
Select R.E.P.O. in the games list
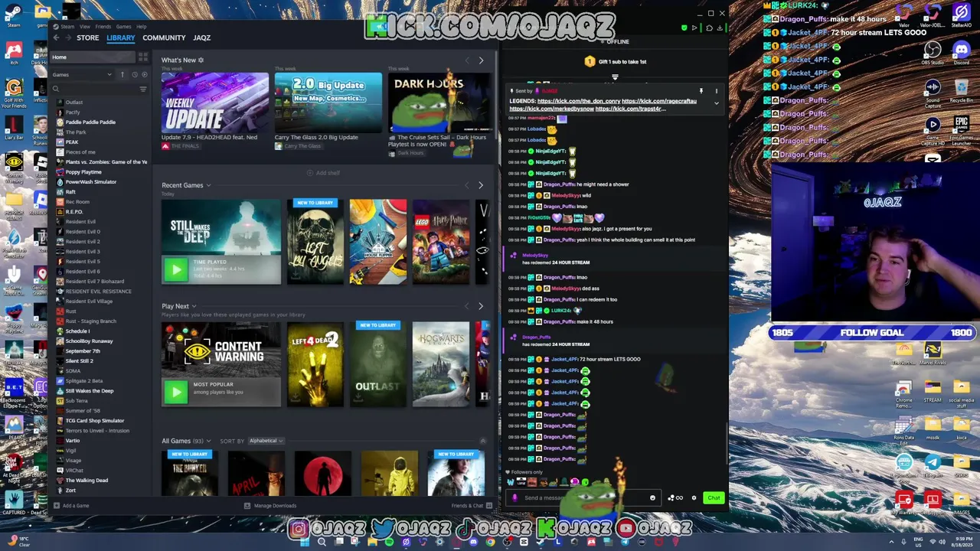[73, 212]
